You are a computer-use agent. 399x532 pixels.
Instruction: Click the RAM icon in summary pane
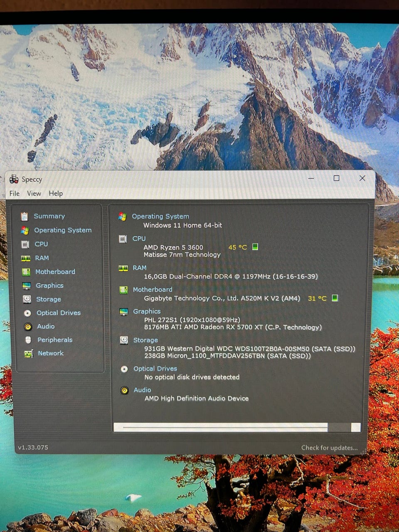tap(123, 268)
